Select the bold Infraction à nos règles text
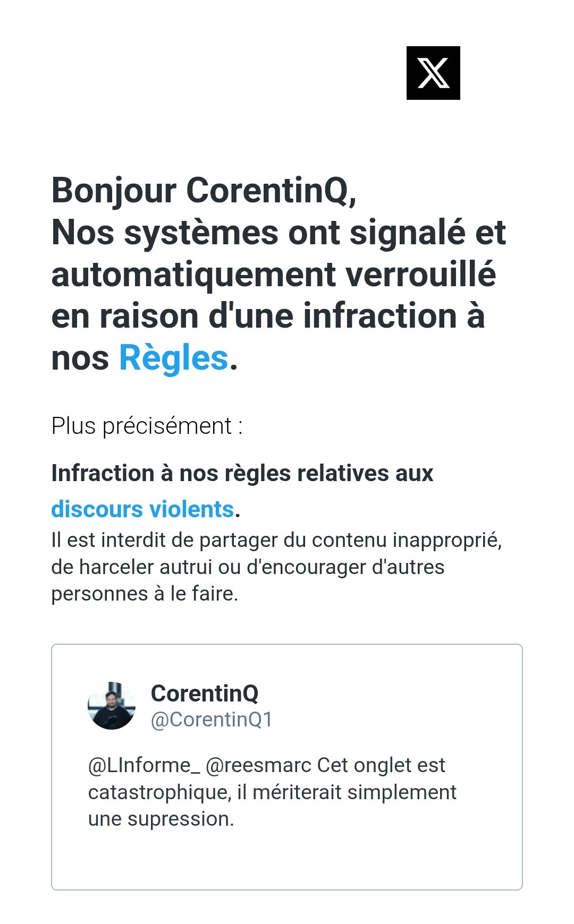The height and width of the screenshot is (924, 574). point(242,473)
